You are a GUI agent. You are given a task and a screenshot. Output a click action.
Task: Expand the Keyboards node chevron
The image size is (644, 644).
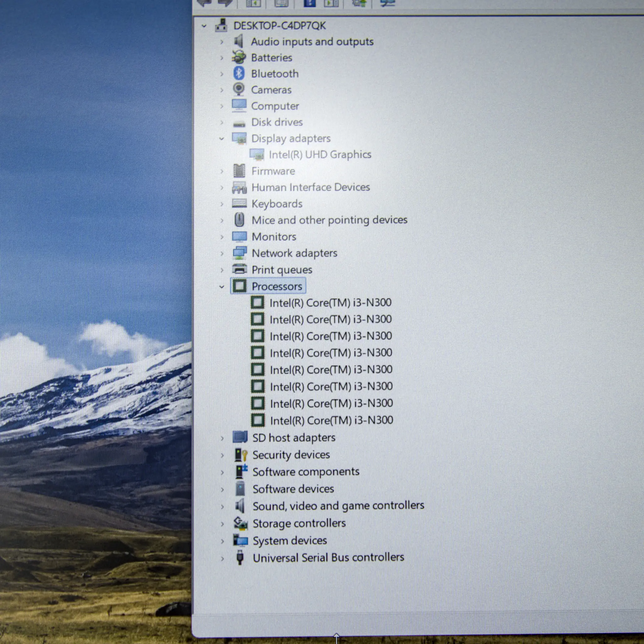[222, 204]
